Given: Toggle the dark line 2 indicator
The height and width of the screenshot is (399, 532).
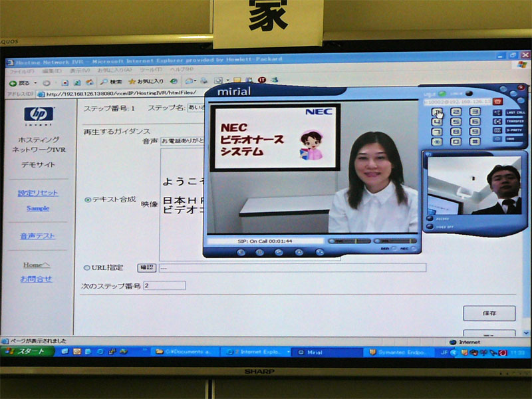Looking at the screenshot, I should (469, 93).
